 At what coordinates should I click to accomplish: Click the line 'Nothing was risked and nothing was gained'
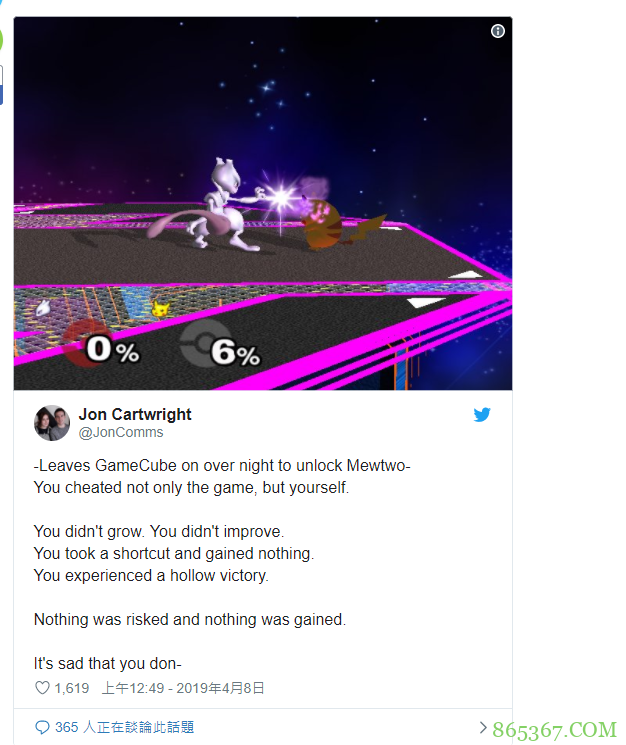click(x=190, y=620)
